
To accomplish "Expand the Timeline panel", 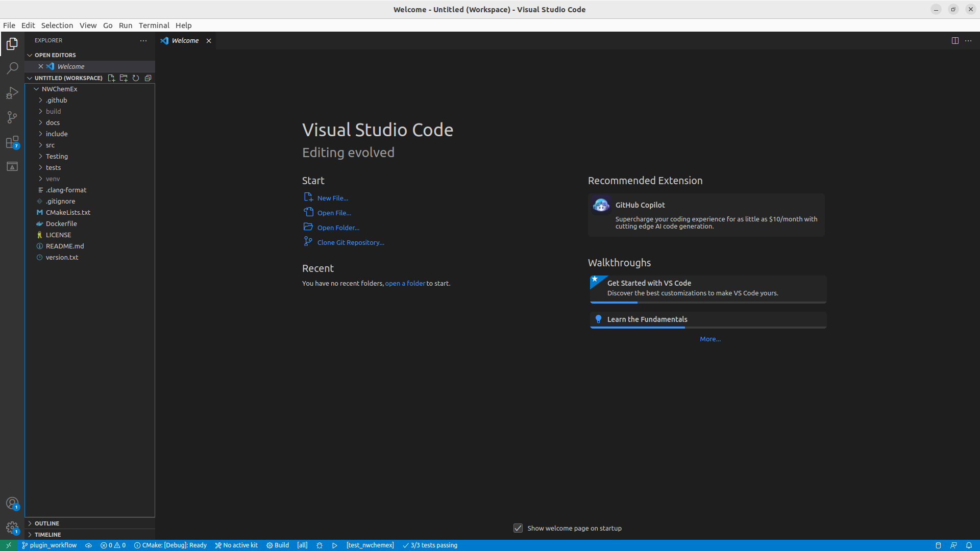I will click(x=90, y=535).
